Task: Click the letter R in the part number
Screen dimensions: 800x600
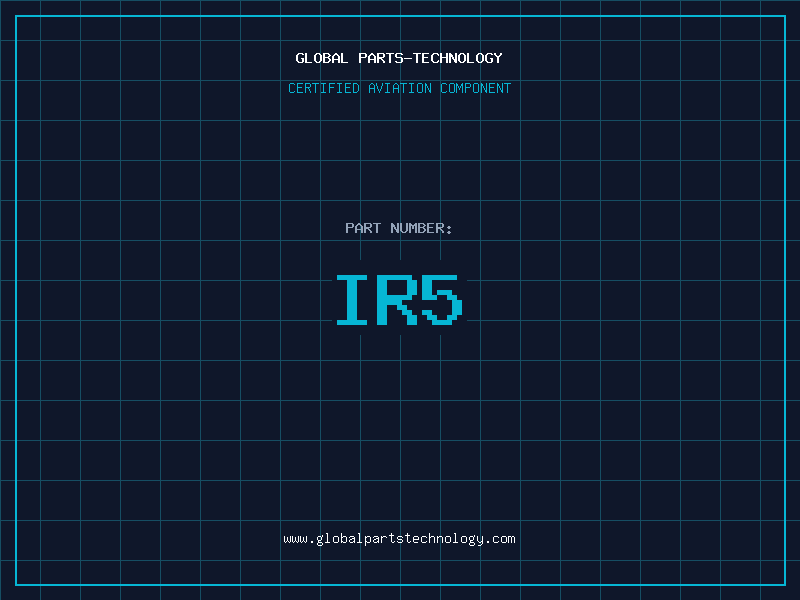Action: click(398, 300)
